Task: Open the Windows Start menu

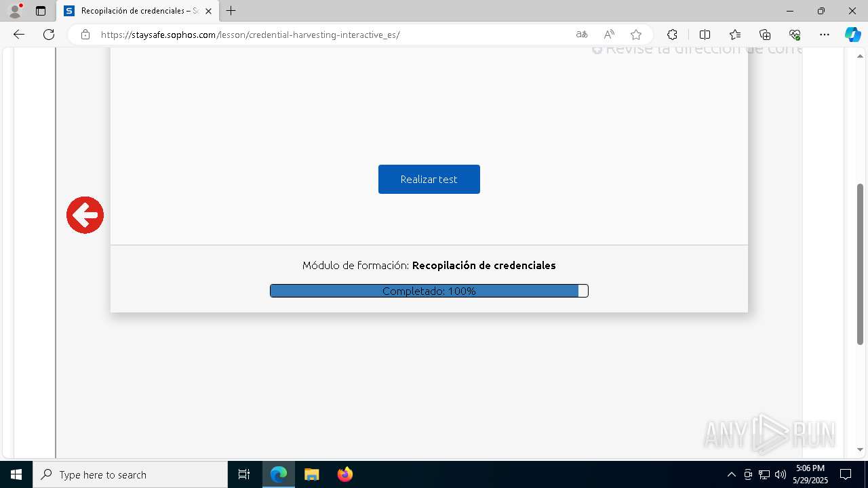Action: point(16,474)
